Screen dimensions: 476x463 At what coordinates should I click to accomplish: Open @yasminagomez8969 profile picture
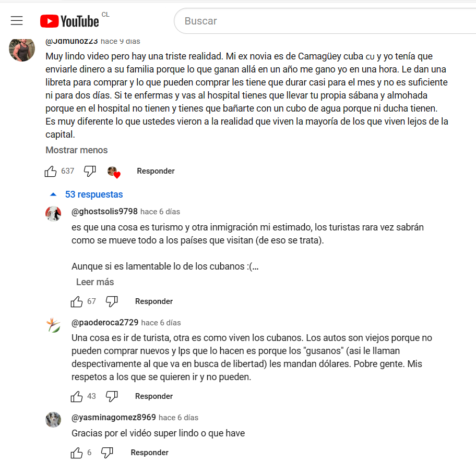53,420
